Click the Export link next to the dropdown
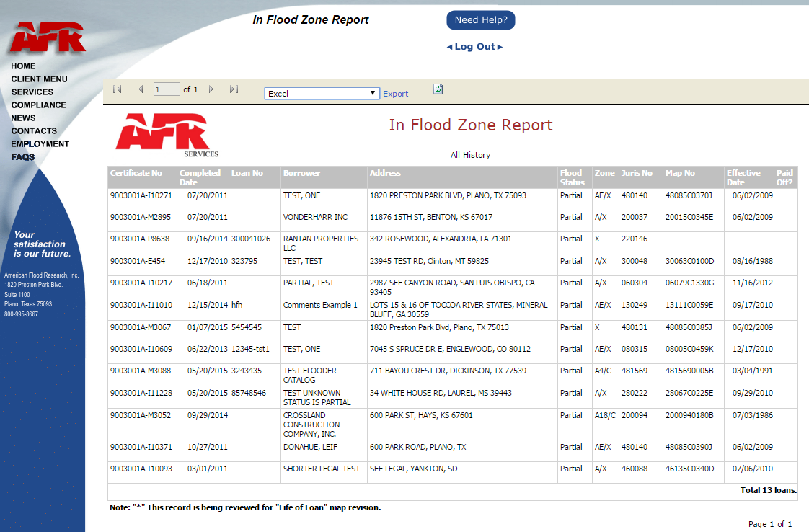The image size is (809, 532). 395,93
